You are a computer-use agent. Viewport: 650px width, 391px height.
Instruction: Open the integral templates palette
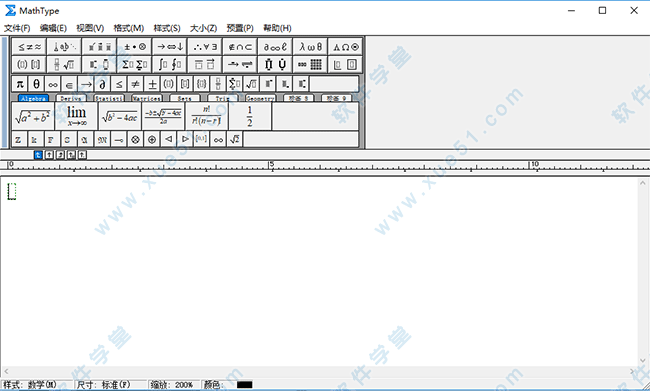click(170, 64)
